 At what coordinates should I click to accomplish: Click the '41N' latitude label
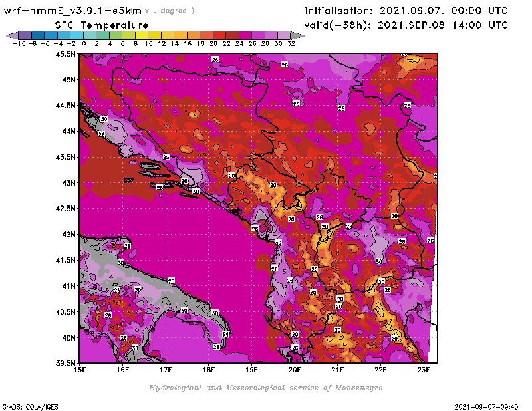69,286
